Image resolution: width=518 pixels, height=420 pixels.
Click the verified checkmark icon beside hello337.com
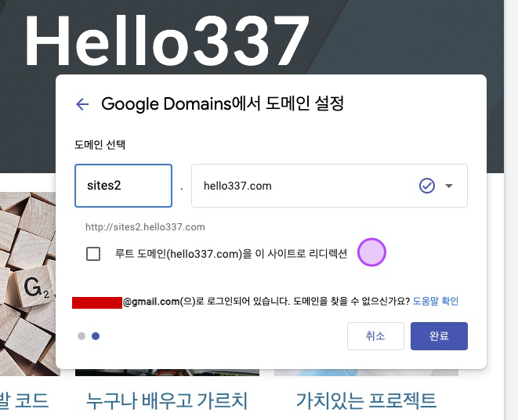[x=427, y=186]
